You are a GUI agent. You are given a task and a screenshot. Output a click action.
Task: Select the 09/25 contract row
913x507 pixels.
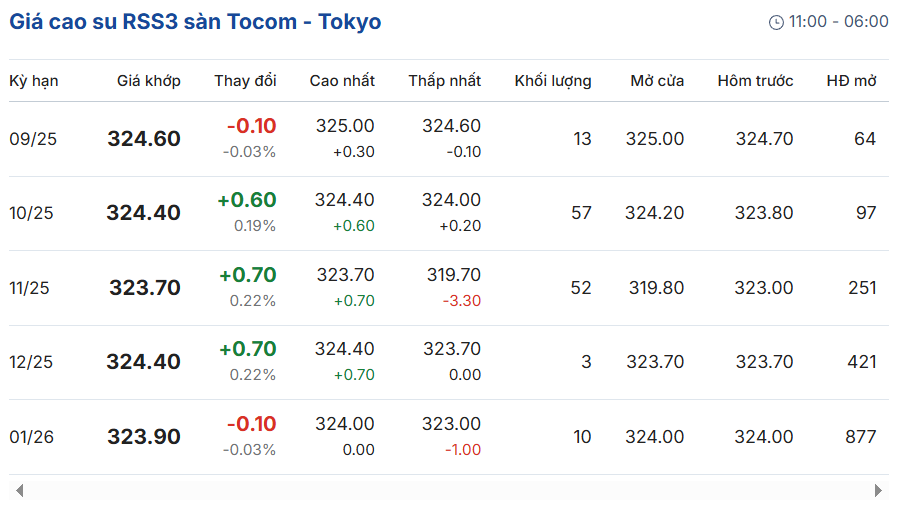click(x=449, y=139)
